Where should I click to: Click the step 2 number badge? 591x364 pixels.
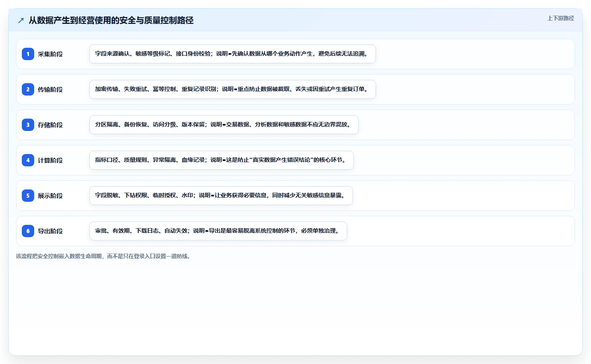tap(28, 89)
